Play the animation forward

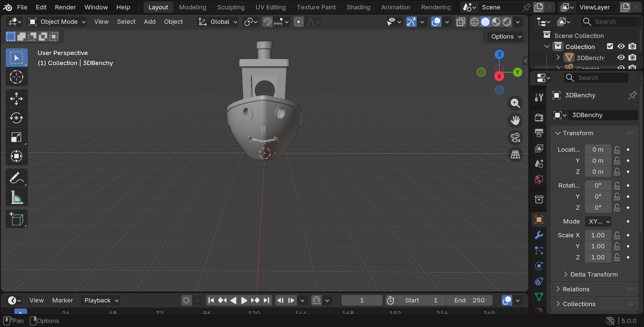tap(244, 300)
